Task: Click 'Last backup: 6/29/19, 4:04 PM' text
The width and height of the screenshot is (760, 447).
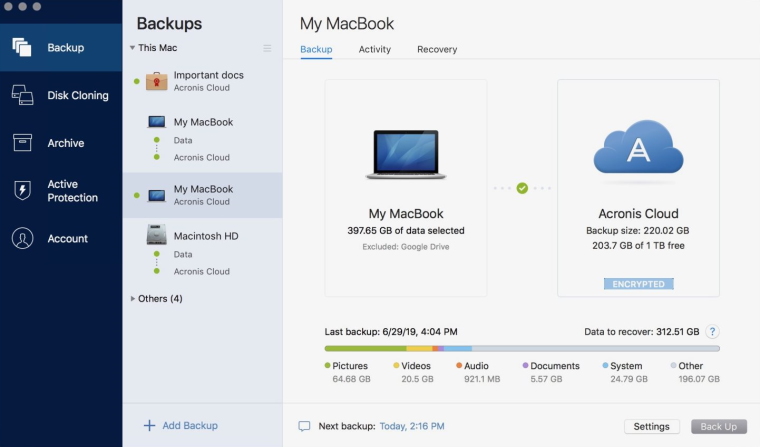Action: point(391,332)
